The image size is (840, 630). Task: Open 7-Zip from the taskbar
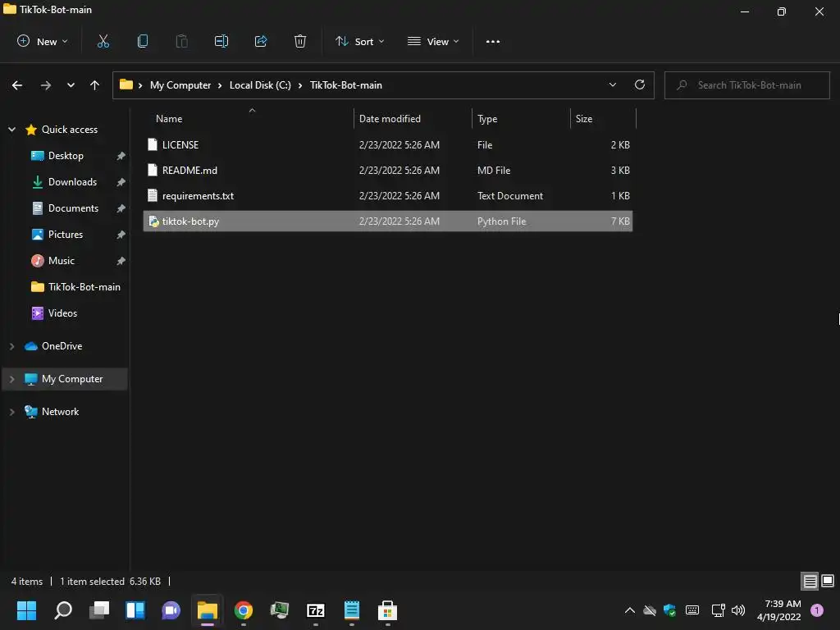[x=316, y=610]
